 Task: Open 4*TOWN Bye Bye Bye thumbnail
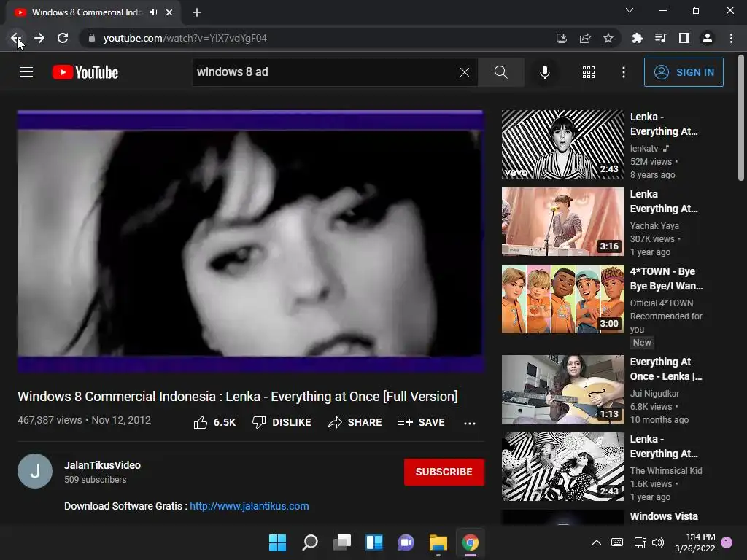click(562, 298)
